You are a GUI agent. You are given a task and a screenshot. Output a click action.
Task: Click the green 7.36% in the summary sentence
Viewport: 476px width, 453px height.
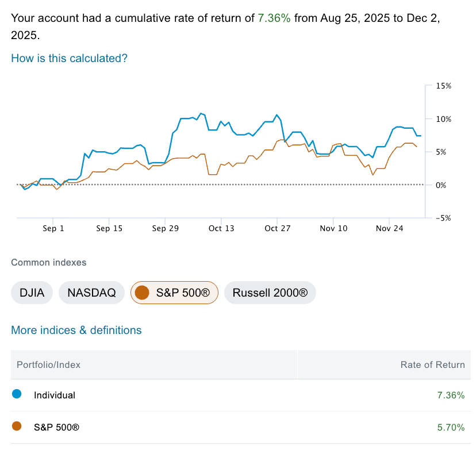click(x=274, y=18)
